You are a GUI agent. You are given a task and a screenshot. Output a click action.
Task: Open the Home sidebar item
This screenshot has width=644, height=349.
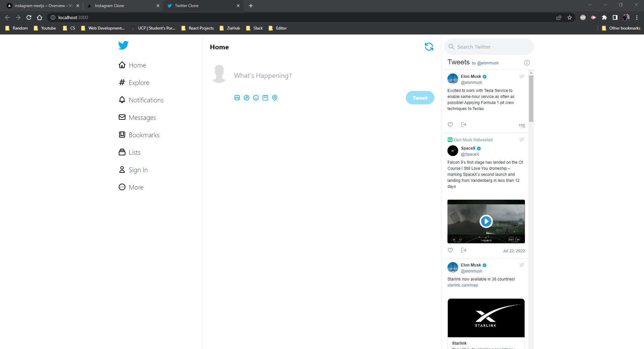tap(132, 65)
